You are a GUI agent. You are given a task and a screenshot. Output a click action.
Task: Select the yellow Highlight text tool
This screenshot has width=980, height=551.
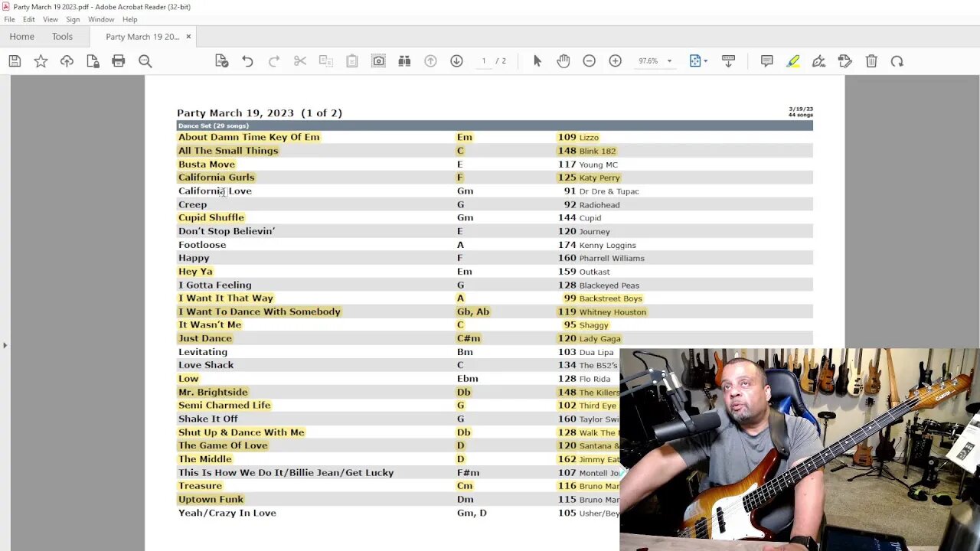click(793, 61)
